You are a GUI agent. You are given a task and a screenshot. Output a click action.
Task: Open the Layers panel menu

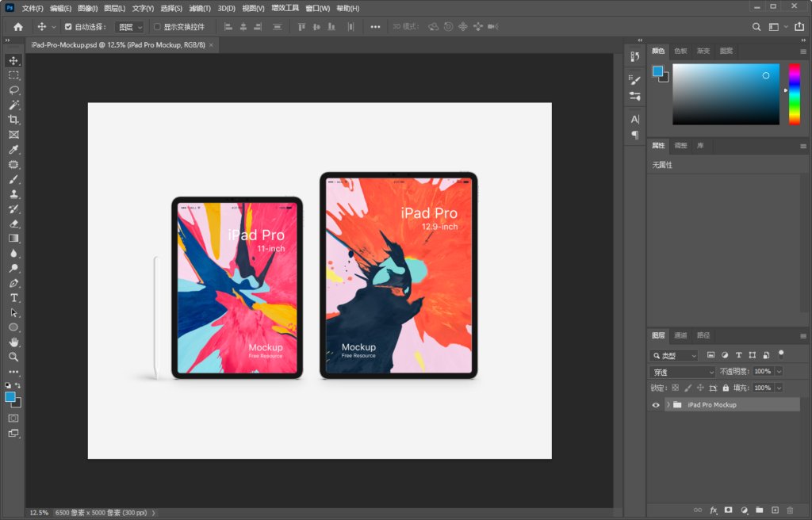pos(803,336)
